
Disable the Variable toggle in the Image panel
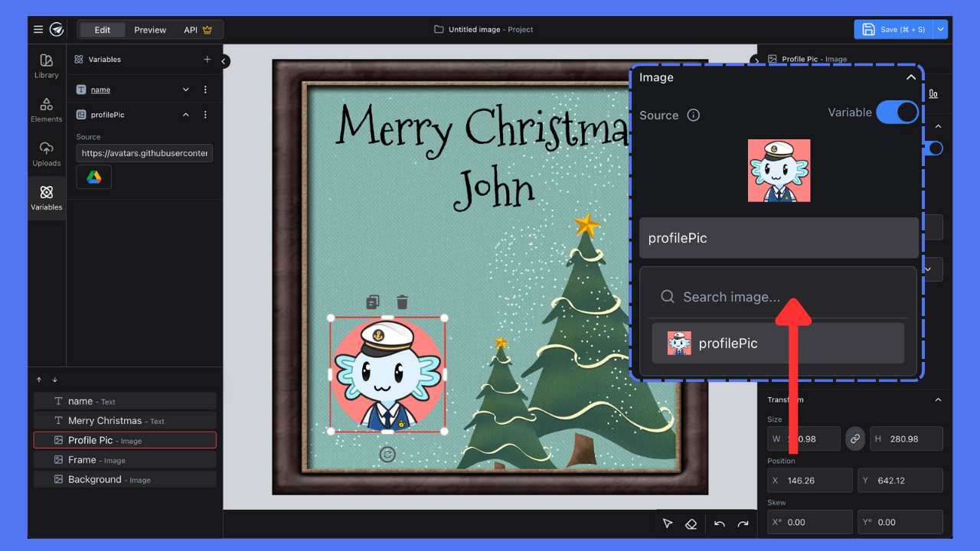coord(897,112)
